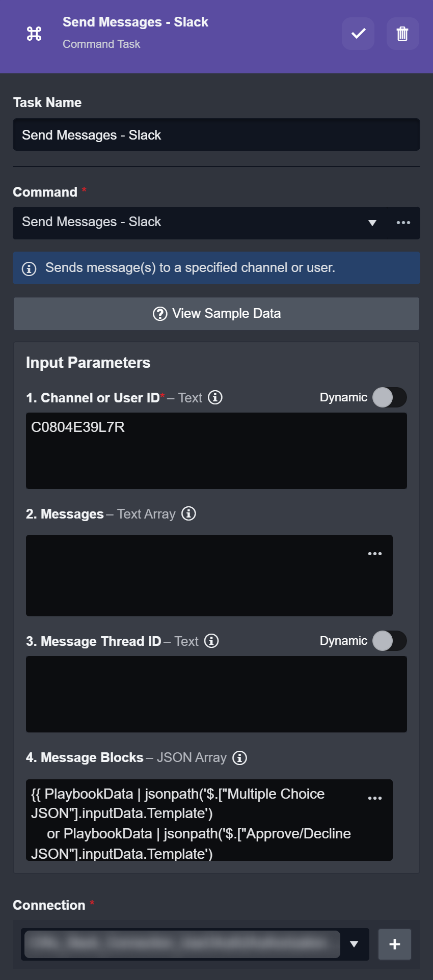Open the Connection dropdown arrow
The width and height of the screenshot is (433, 980).
(354, 944)
